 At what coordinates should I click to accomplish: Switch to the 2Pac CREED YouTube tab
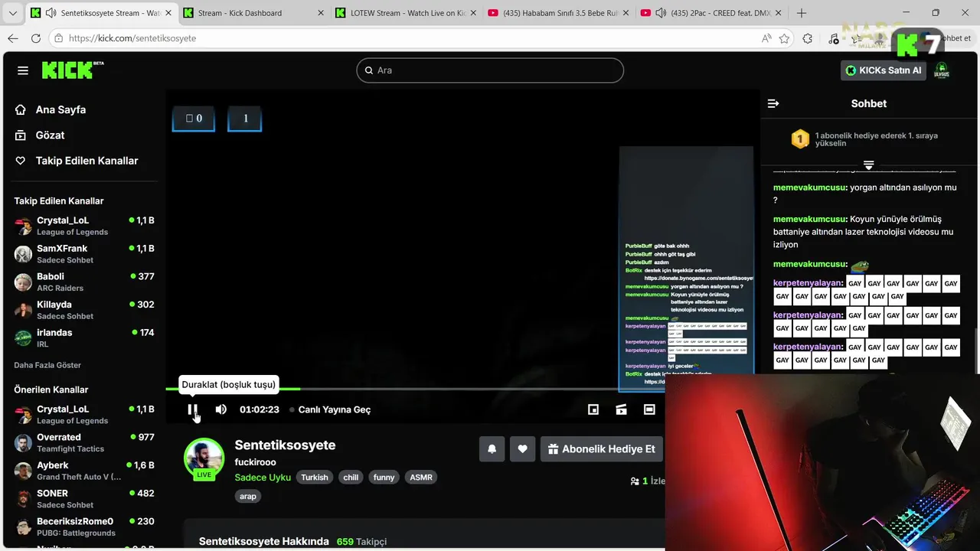[710, 13]
